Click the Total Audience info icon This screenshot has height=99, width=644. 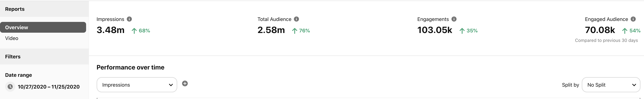pos(296,19)
